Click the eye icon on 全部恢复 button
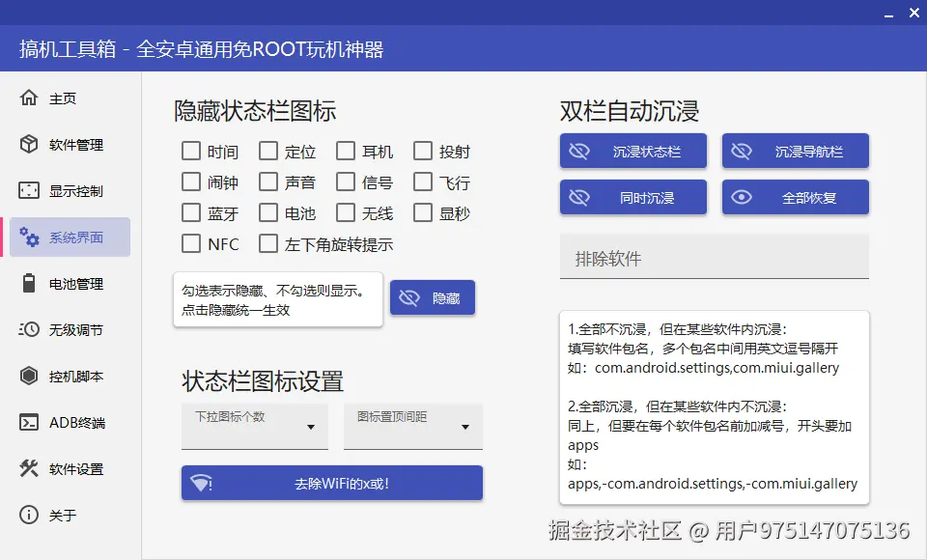Viewport: 927px width, 560px height. [x=741, y=198]
